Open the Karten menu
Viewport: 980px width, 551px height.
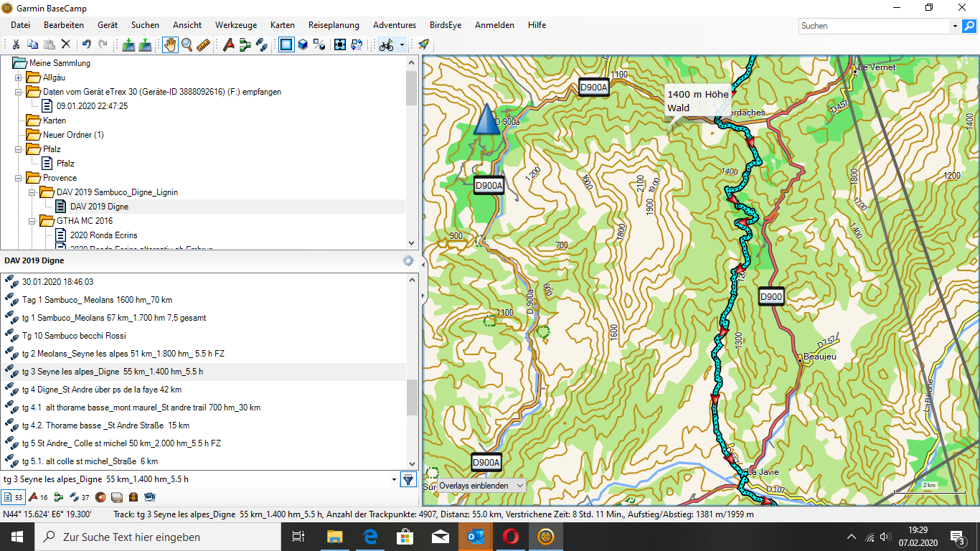point(283,25)
